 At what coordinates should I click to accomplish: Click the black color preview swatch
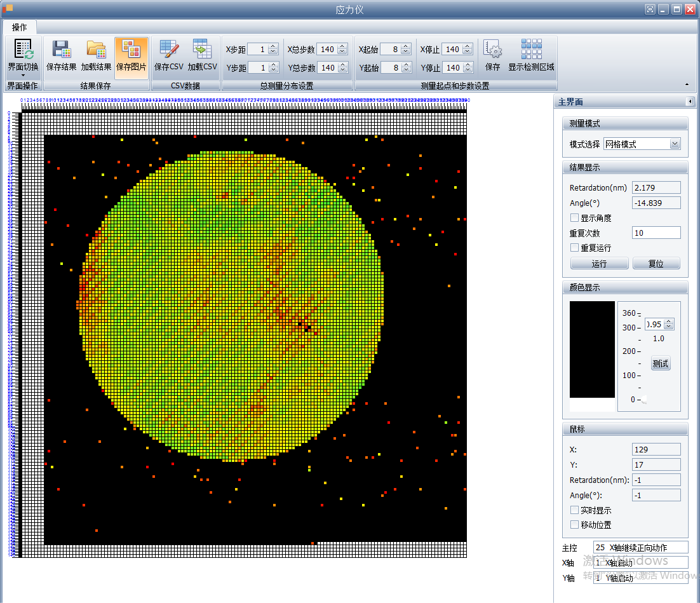592,349
